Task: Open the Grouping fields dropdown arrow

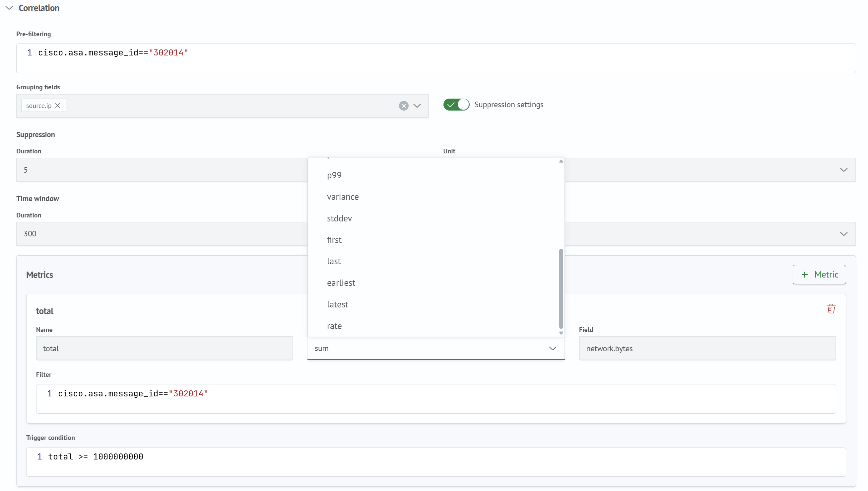Action: pyautogui.click(x=417, y=106)
